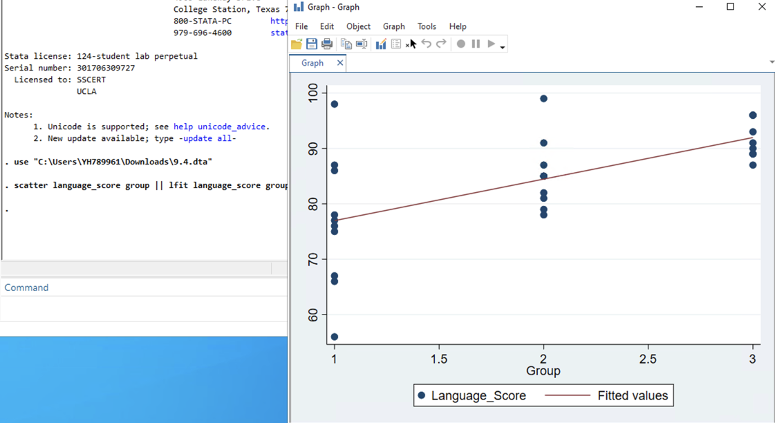776x424 pixels.
Task: Click the scatter language_score group command line
Action: [x=146, y=186]
